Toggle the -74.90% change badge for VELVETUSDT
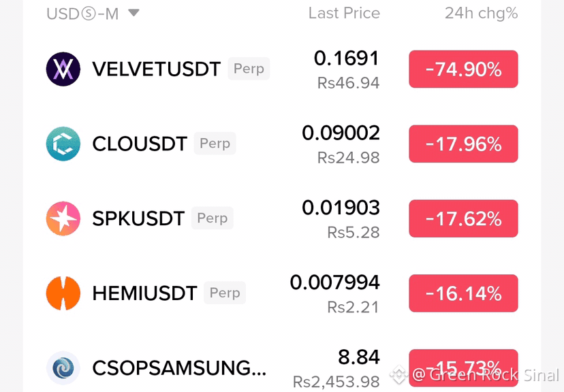The height and width of the screenshot is (392, 564). (x=463, y=69)
